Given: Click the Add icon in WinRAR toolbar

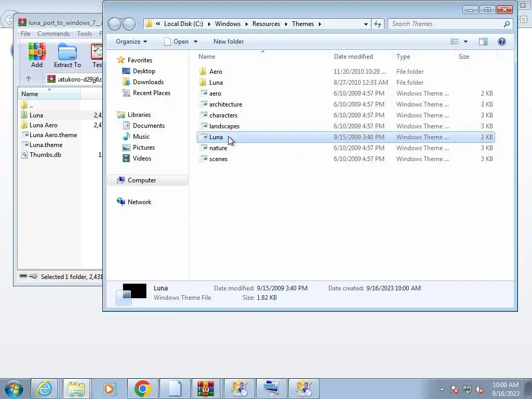Looking at the screenshot, I should click(37, 55).
